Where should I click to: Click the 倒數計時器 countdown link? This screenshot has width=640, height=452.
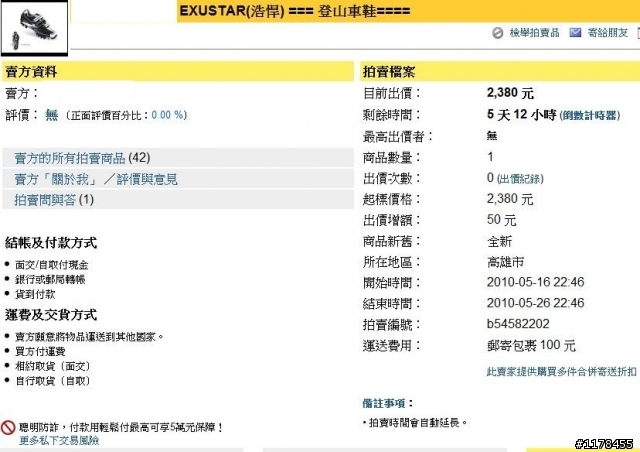click(x=590, y=116)
